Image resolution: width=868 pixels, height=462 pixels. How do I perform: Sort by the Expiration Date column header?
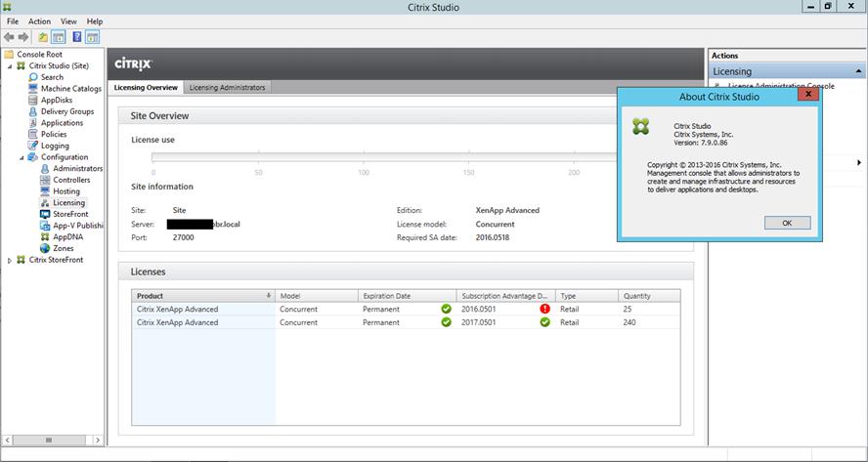tap(408, 296)
